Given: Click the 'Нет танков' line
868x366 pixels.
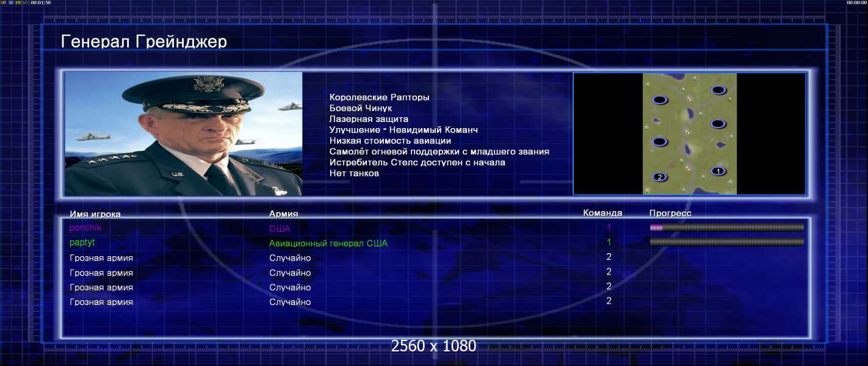Looking at the screenshot, I should point(354,173).
